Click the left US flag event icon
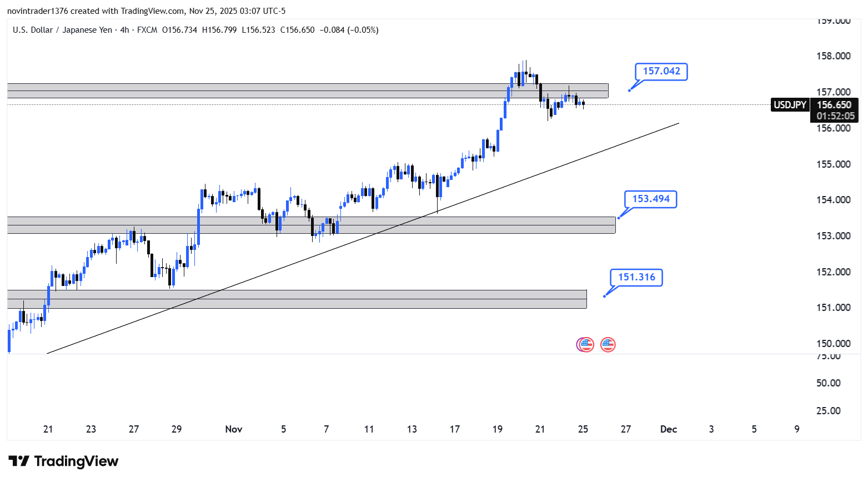This screenshot has height=482, width=868. pos(585,345)
